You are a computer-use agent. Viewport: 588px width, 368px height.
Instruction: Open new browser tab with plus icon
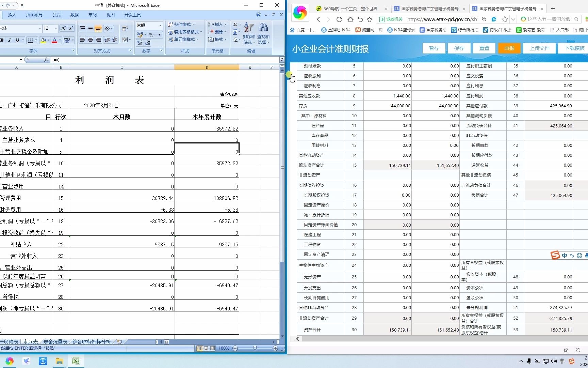click(553, 9)
